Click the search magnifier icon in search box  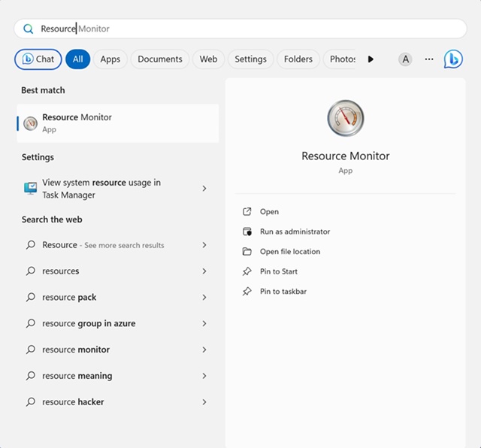(29, 29)
